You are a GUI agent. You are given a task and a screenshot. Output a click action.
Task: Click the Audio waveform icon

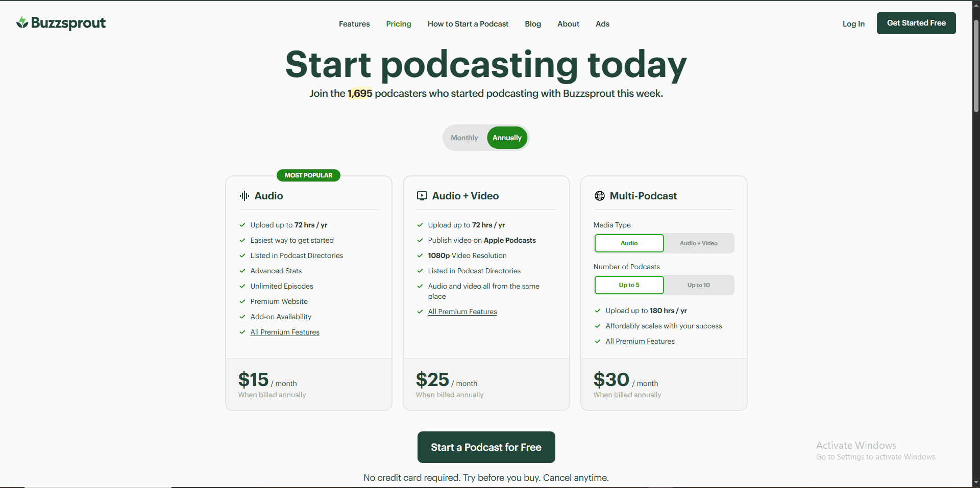click(244, 196)
